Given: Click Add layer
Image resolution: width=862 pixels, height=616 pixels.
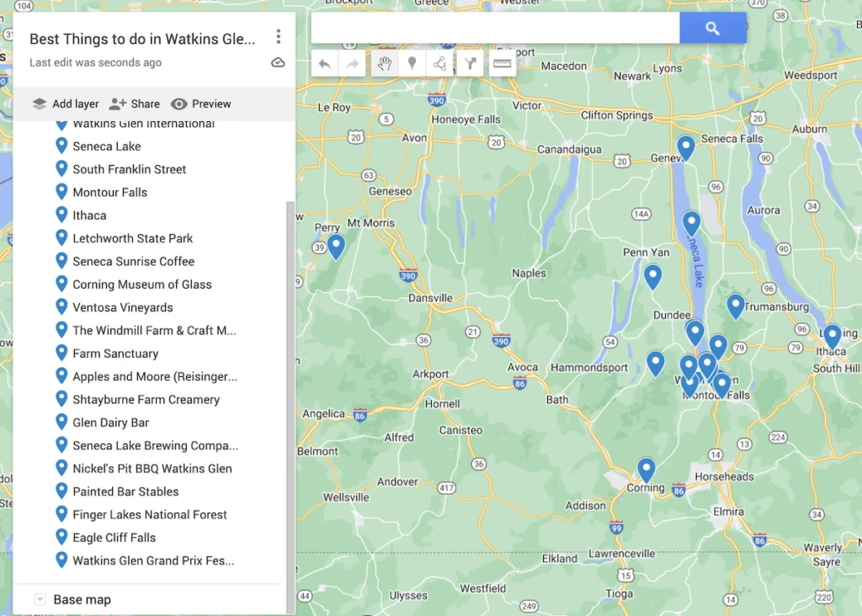Looking at the screenshot, I should tap(66, 104).
